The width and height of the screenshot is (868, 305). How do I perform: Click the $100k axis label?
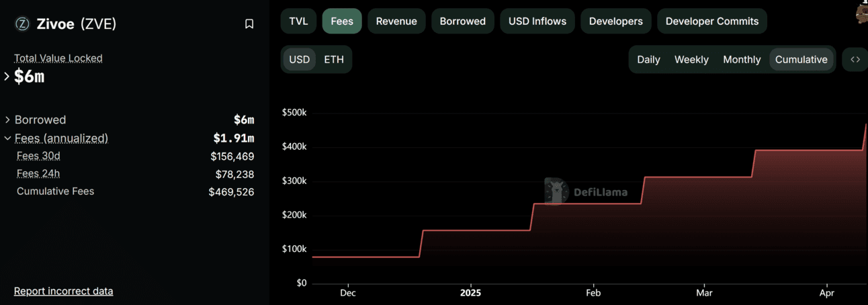294,249
